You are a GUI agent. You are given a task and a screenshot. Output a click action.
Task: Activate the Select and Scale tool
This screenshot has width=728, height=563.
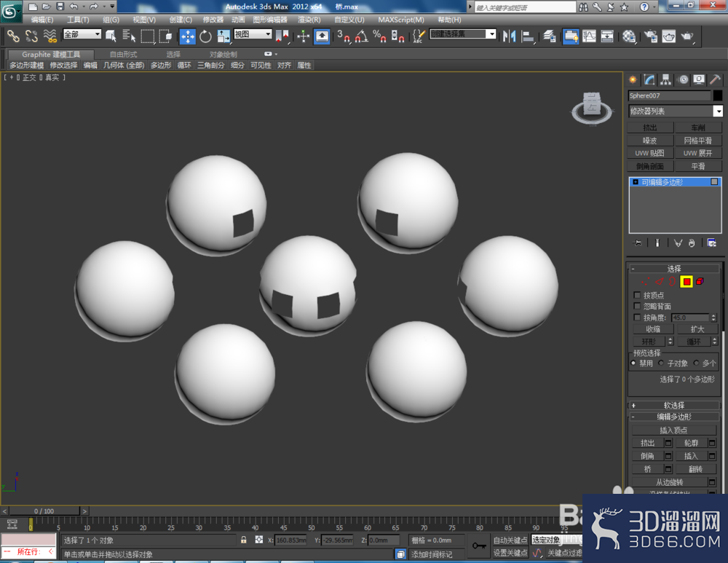coord(223,36)
